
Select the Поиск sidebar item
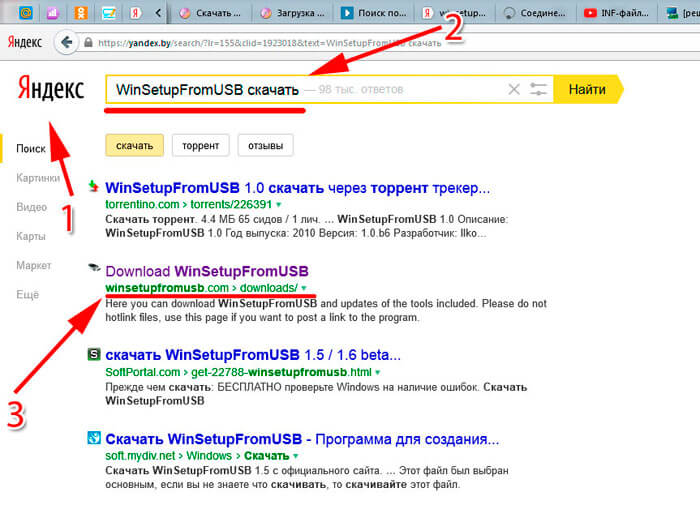31,149
